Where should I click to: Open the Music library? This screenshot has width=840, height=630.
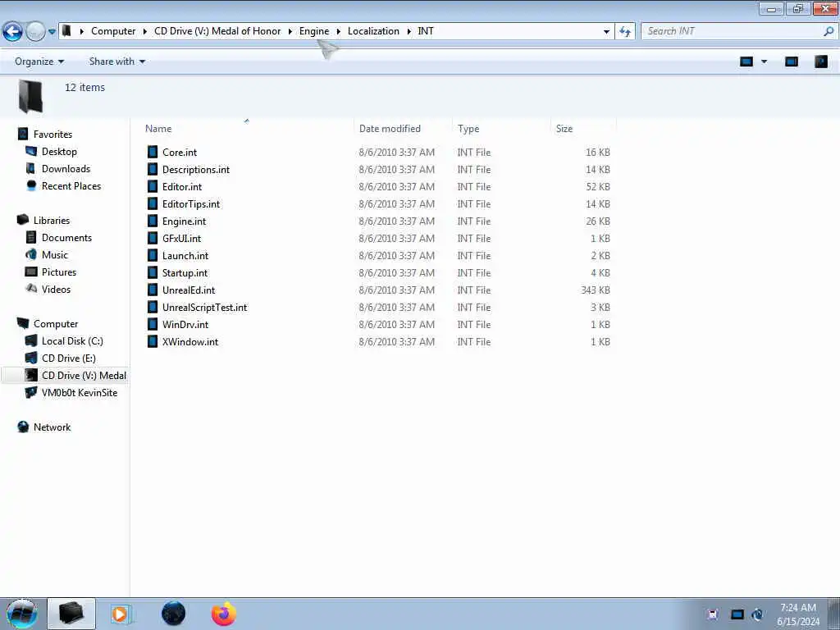coord(55,254)
